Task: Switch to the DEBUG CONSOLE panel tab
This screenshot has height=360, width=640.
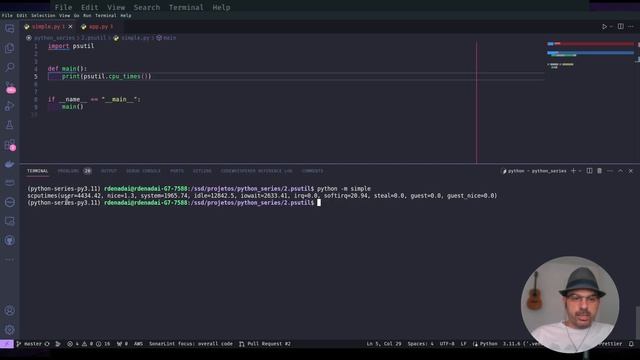Action: tap(143, 171)
